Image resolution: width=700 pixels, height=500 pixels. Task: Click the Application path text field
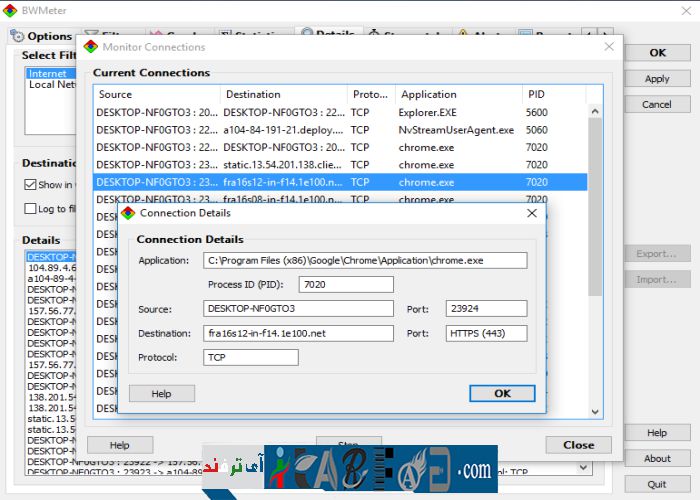pos(364,261)
